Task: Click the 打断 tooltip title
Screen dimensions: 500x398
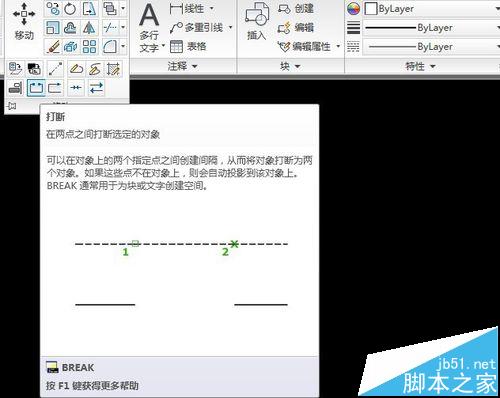Action: 55,117
